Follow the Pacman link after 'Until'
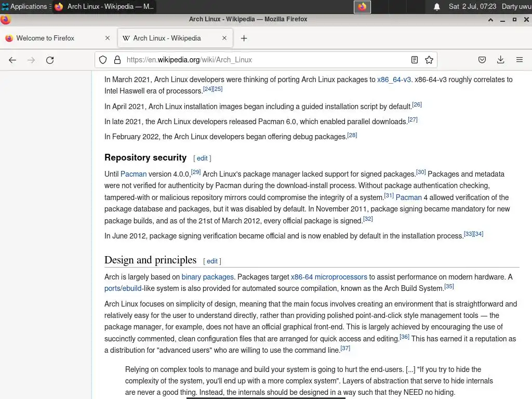 [x=134, y=174]
